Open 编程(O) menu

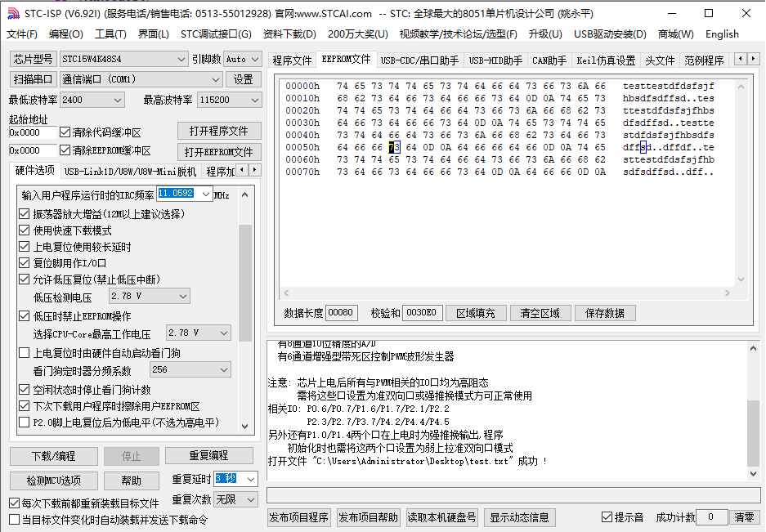(66, 34)
